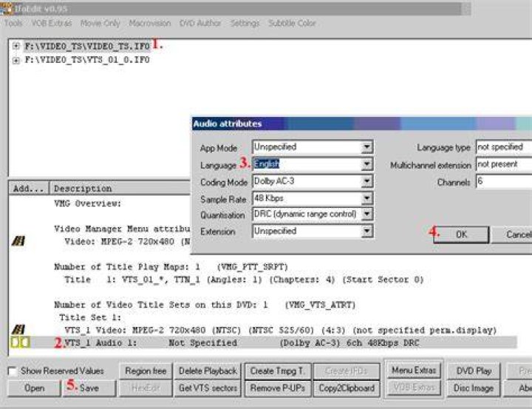
Task: Click the Multichannel extension field
Action: [x=504, y=164]
